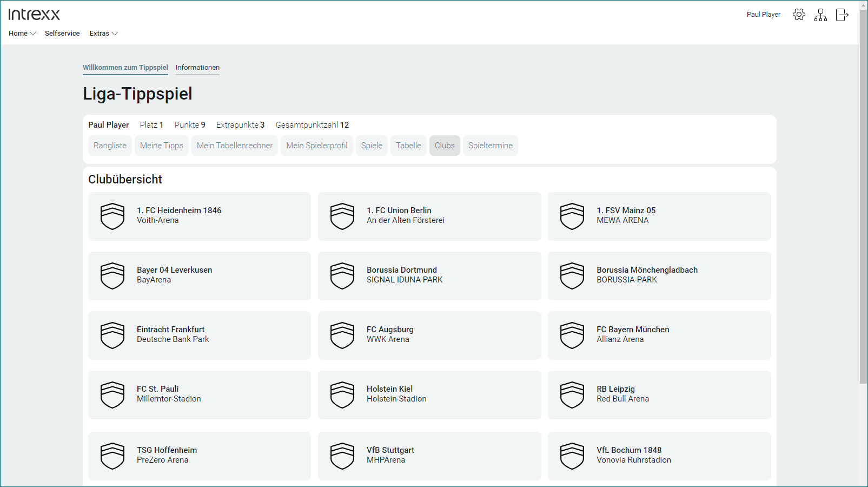Click the MEWA ARENA text
Image resolution: width=868 pixels, height=487 pixels.
tap(622, 220)
